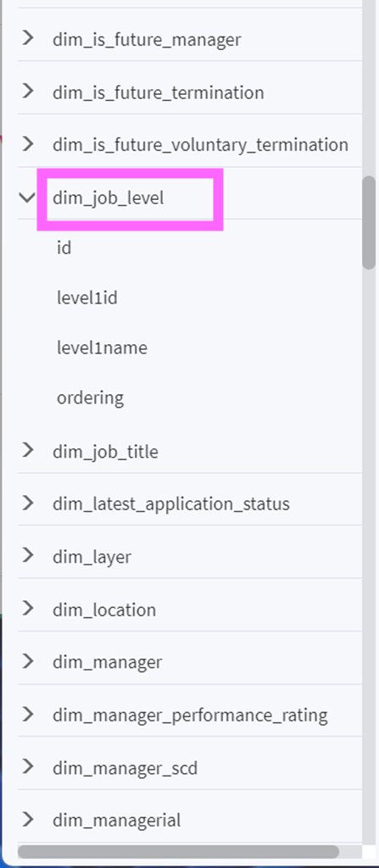The height and width of the screenshot is (868, 379).
Task: Expand the dim_location table
Action: [x=28, y=609]
